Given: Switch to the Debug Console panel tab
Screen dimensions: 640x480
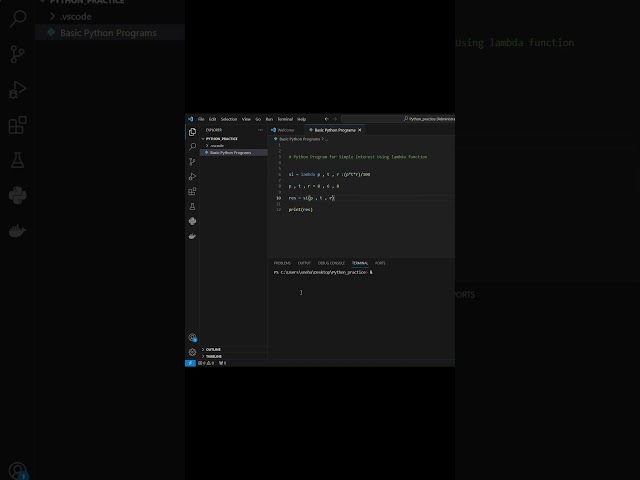Looking at the screenshot, I should tap(331, 263).
